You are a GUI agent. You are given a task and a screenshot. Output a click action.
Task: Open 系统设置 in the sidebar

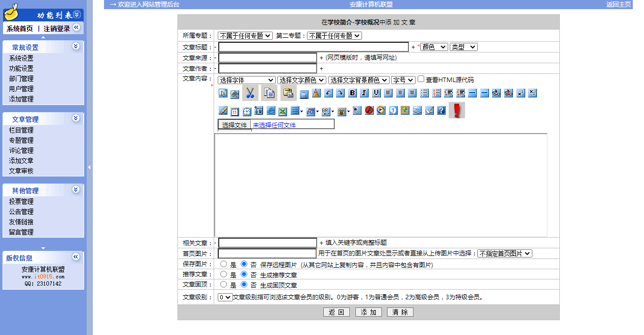pos(21,58)
